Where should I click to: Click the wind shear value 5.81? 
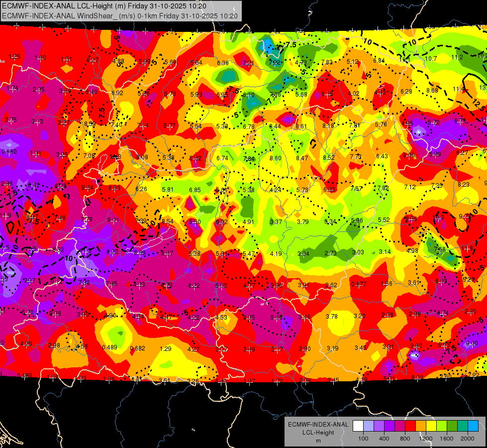point(168,189)
